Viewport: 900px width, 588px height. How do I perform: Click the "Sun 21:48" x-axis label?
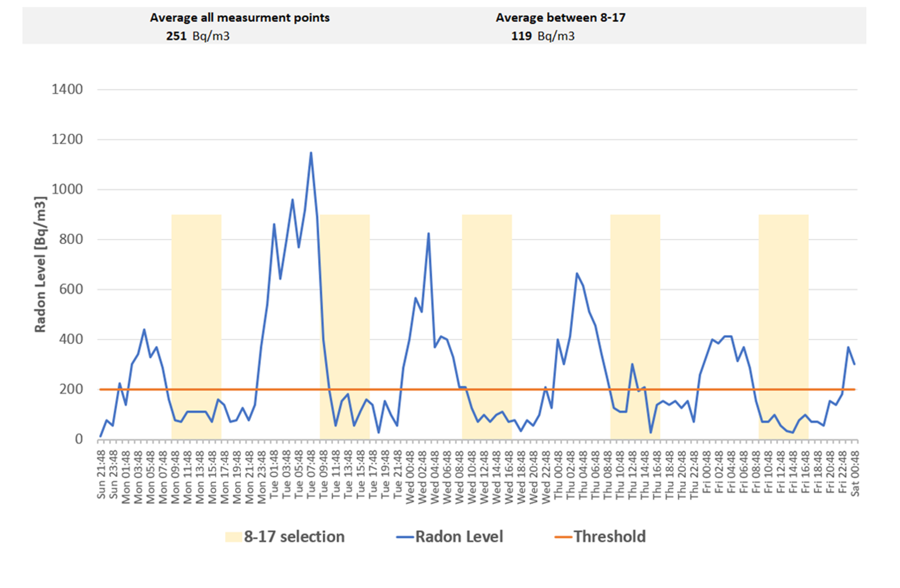[101, 474]
